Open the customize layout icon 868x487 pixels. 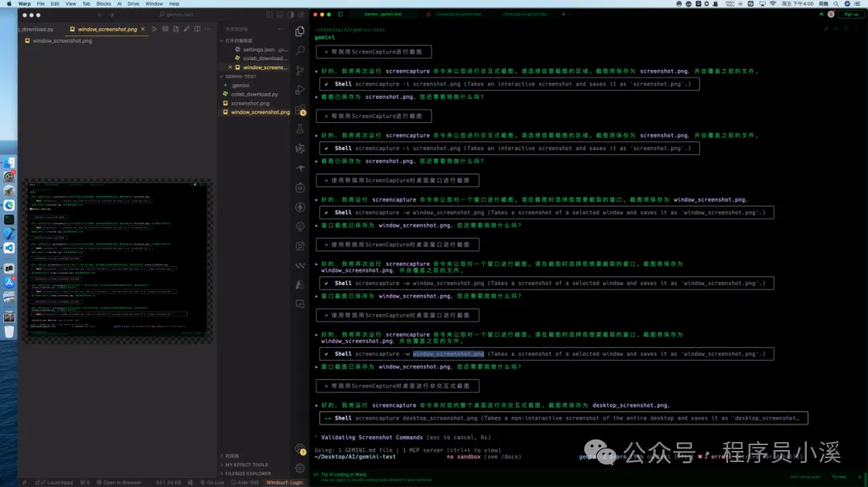pos(301,15)
